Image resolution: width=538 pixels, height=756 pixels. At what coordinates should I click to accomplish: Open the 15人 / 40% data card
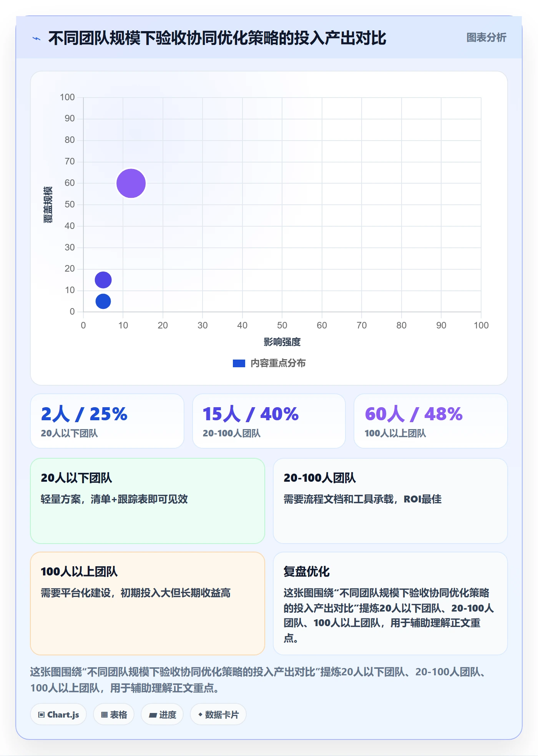pyautogui.click(x=269, y=421)
